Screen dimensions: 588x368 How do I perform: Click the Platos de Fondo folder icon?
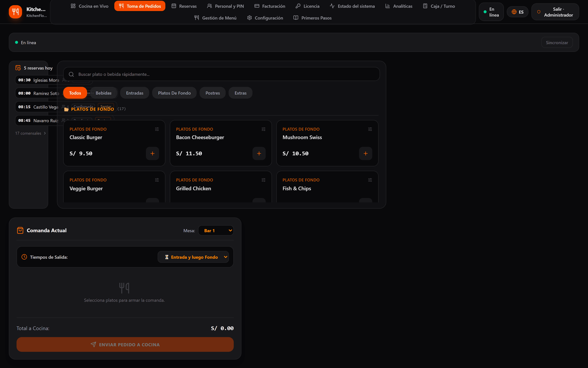click(x=66, y=109)
